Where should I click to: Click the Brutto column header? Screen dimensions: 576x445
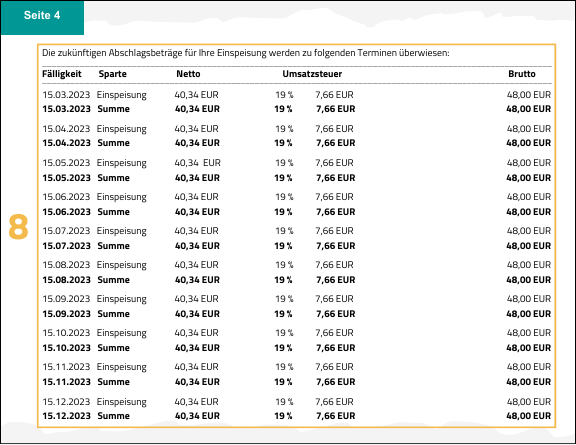pyautogui.click(x=522, y=74)
